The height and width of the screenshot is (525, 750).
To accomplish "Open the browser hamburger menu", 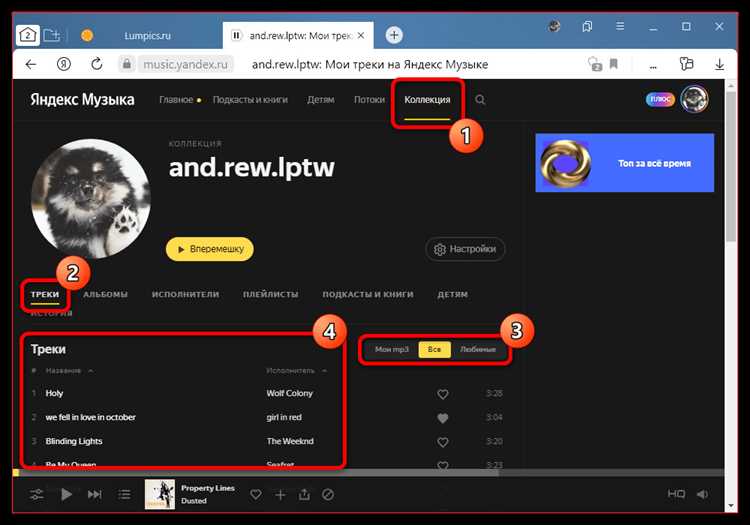I will [620, 26].
